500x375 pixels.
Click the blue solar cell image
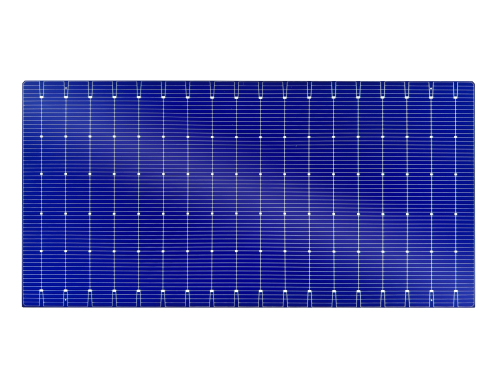point(249,194)
